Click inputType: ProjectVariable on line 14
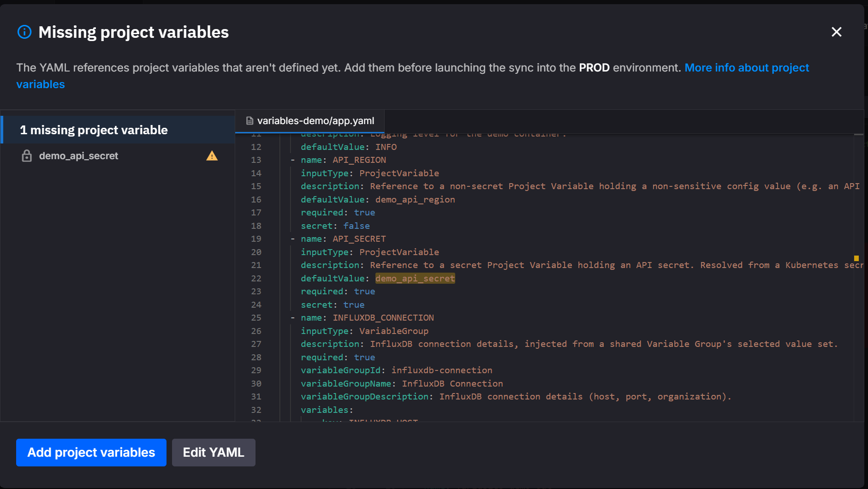 [370, 173]
